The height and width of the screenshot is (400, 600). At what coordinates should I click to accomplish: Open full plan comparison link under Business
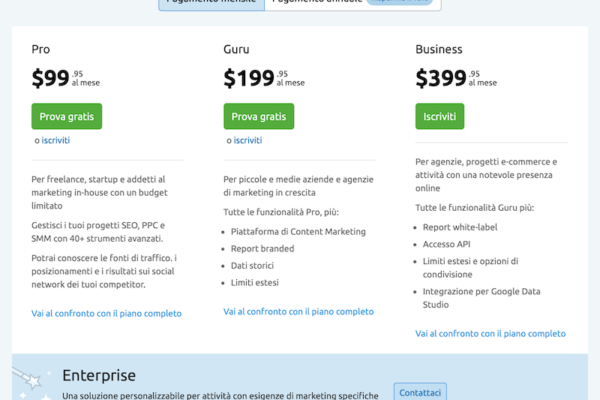click(x=490, y=333)
